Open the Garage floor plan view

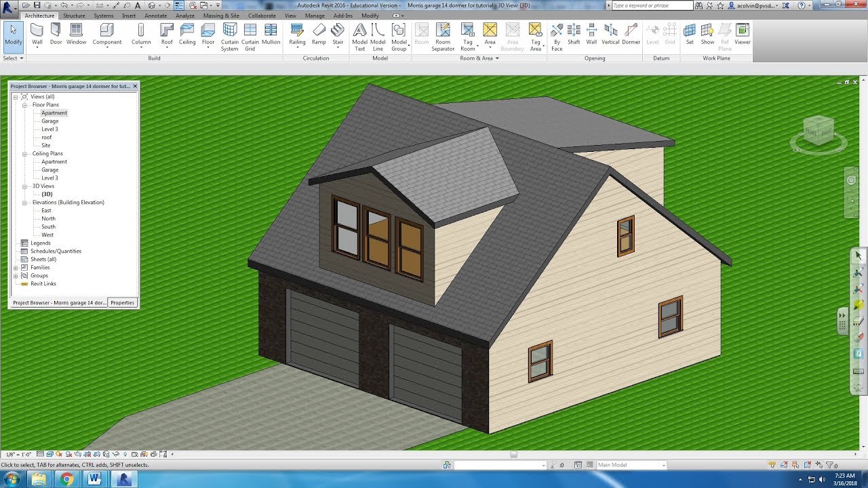[50, 121]
